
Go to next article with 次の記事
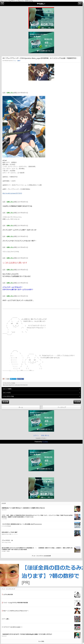(77, 402)
